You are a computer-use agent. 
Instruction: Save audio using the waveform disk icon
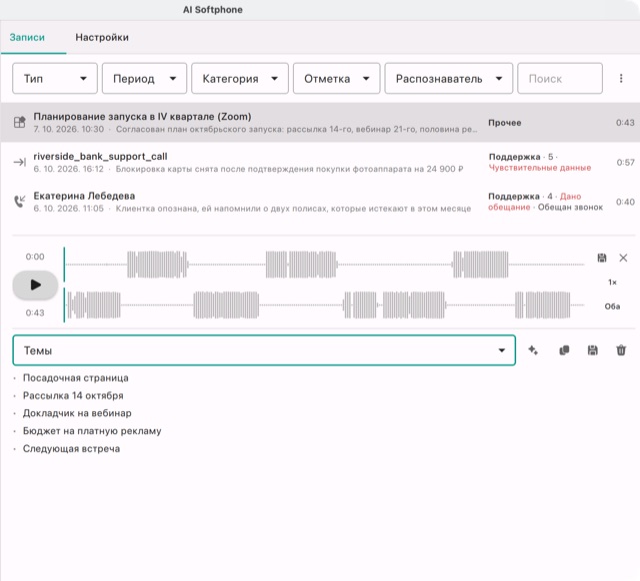pos(602,258)
